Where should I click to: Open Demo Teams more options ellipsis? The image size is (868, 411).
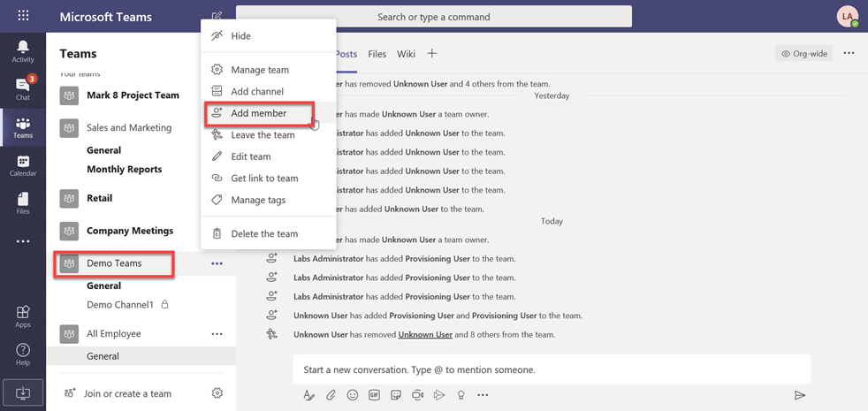click(x=217, y=263)
